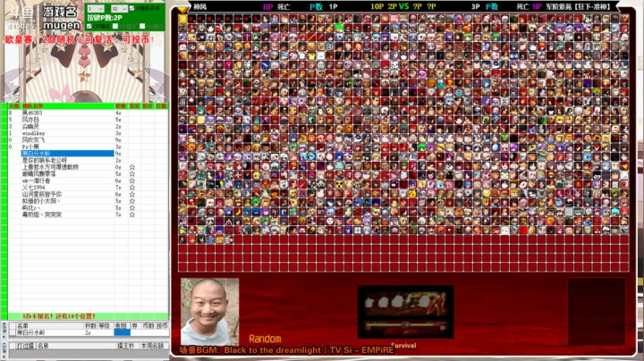Click the blue highlighted cell under 鱼翅
This screenshot has width=644, height=361.
(x=122, y=332)
